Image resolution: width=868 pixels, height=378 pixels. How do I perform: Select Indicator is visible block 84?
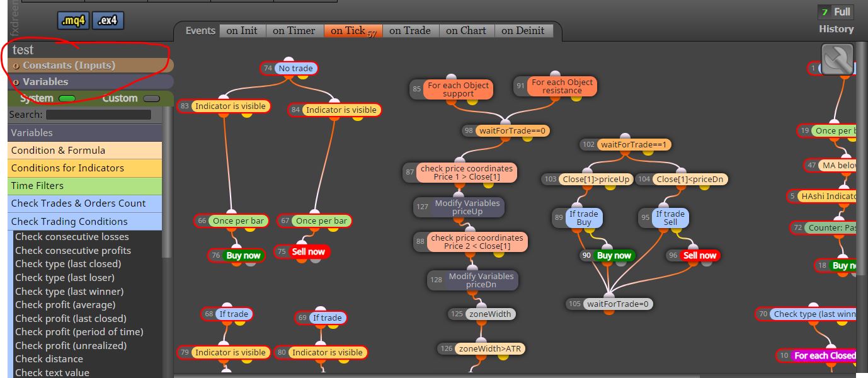[x=334, y=110]
